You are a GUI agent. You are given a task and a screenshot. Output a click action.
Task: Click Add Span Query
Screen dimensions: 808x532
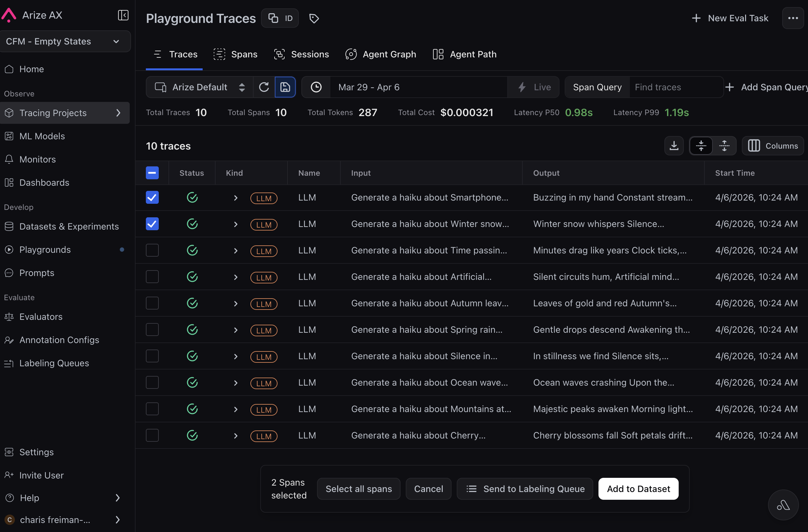(x=767, y=87)
